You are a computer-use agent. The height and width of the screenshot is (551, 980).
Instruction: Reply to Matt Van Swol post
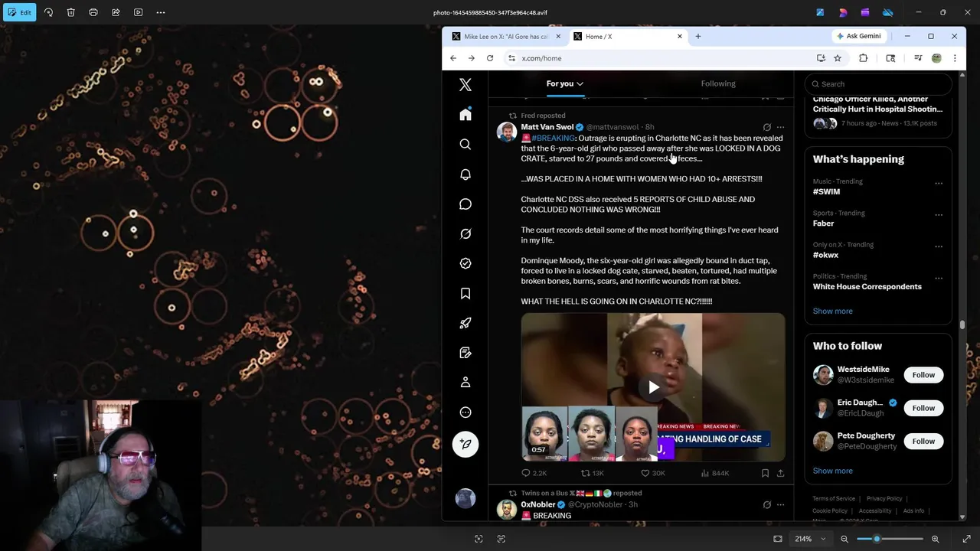(x=534, y=473)
